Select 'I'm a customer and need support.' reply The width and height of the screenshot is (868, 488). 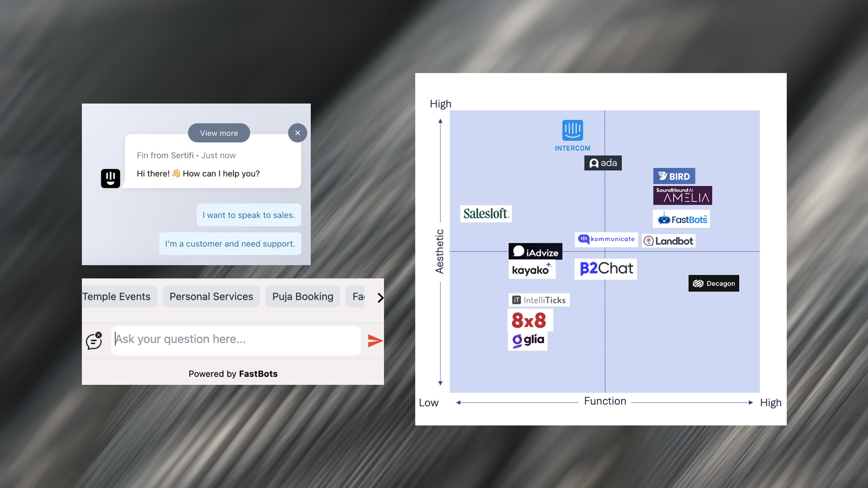[230, 244]
